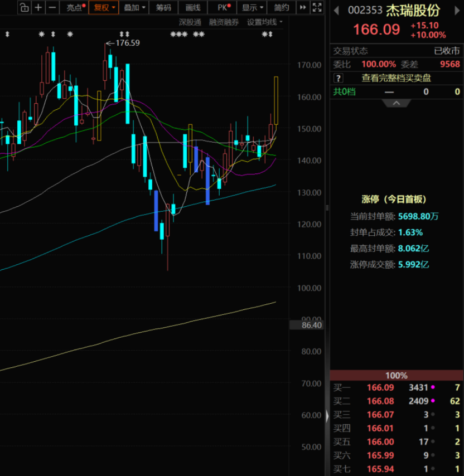Click the 涨停（今日首板）label
The width and height of the screenshot is (464, 476).
click(x=394, y=199)
